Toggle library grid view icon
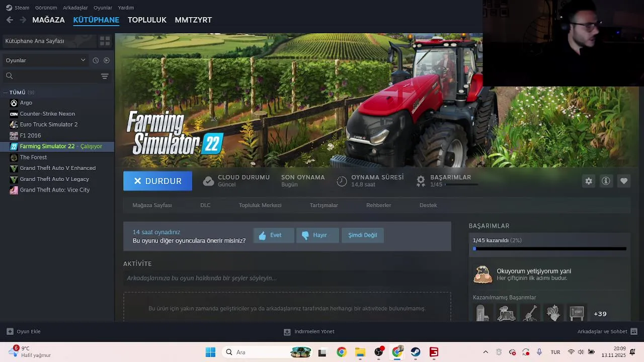Viewport: 644px width, 362px height. coord(105,41)
